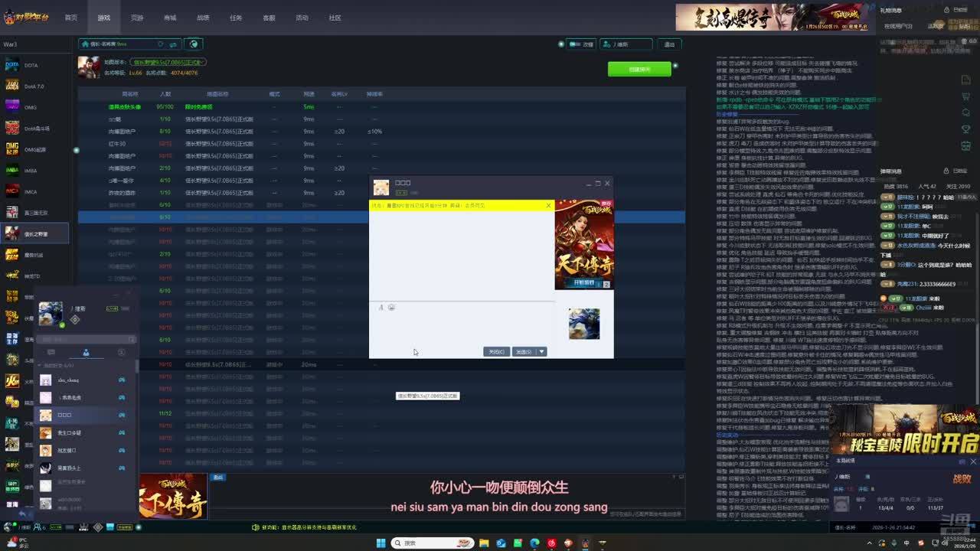Open the chat messages tab in friends panel
980x551 pixels.
pyautogui.click(x=51, y=353)
